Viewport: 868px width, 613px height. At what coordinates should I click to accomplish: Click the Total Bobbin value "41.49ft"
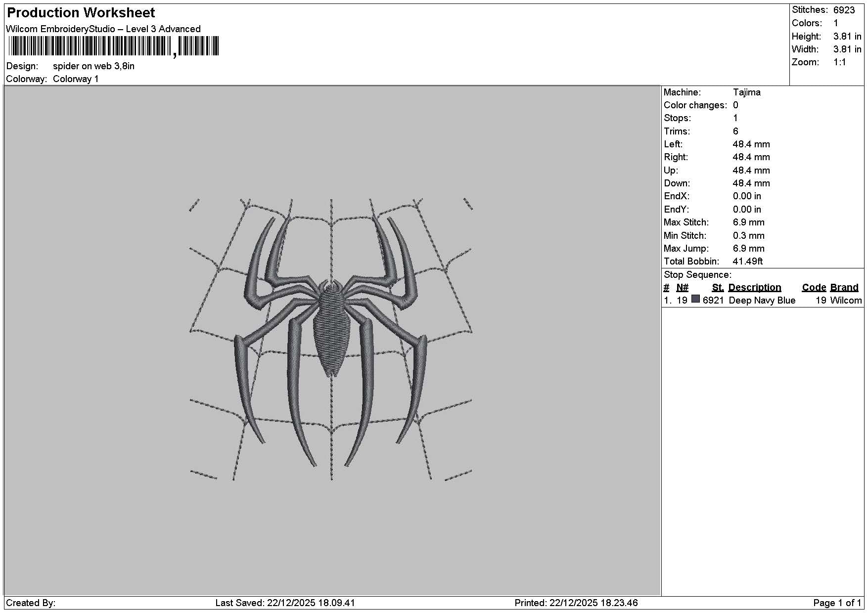(x=747, y=262)
